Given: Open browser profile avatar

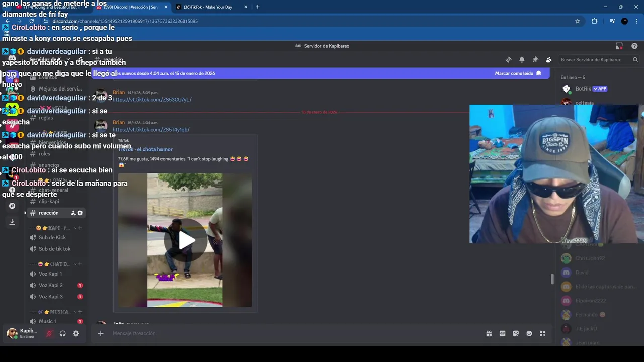Looking at the screenshot, I should 624,21.
